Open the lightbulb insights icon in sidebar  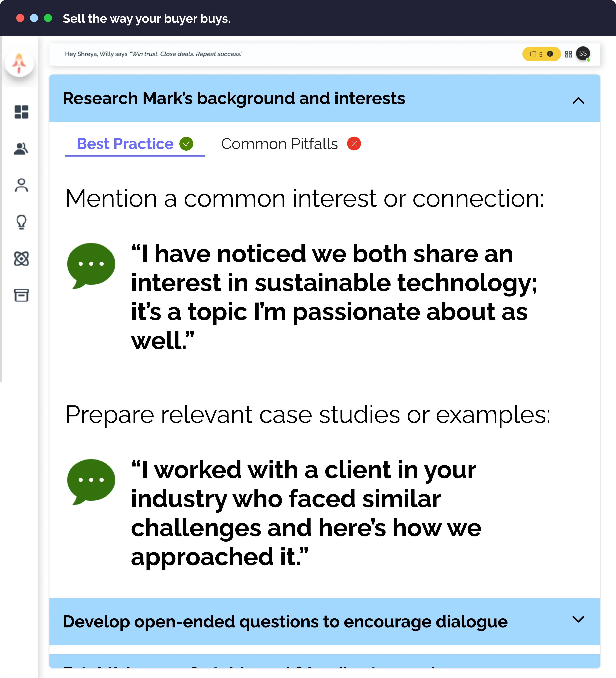coord(21,222)
